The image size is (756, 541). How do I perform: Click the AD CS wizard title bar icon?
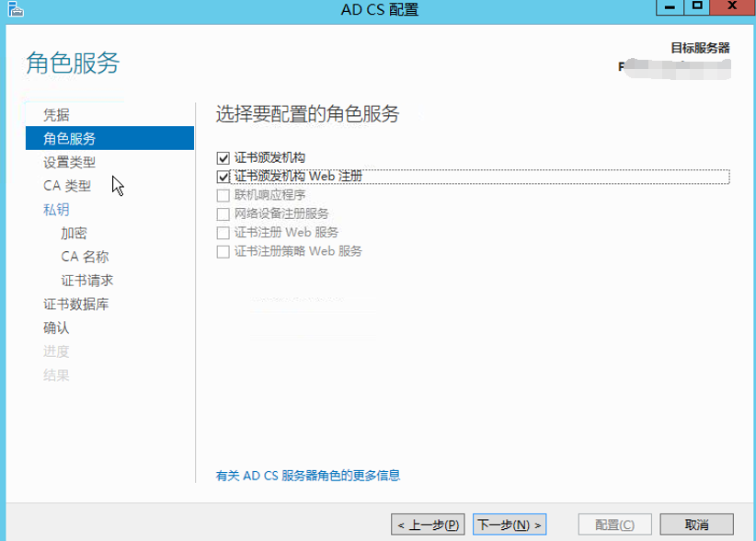[16, 8]
